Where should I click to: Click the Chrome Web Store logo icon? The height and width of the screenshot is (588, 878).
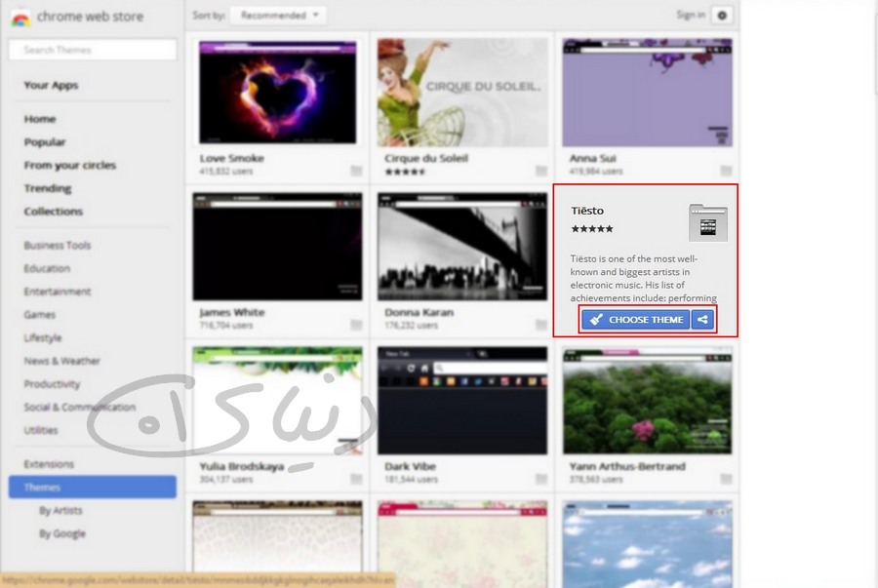tap(20, 18)
